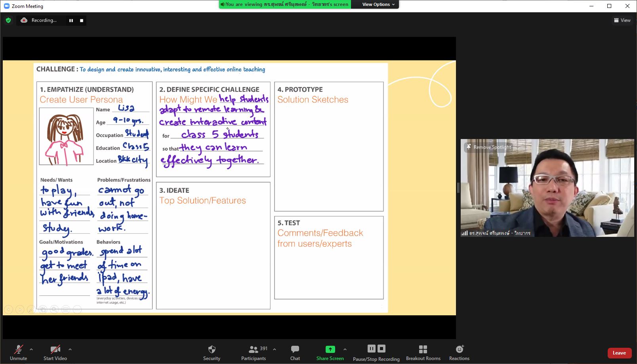637x364 pixels.
Task: Click the '4. PROTOTYPE' heading on shared slide
Action: pyautogui.click(x=300, y=90)
